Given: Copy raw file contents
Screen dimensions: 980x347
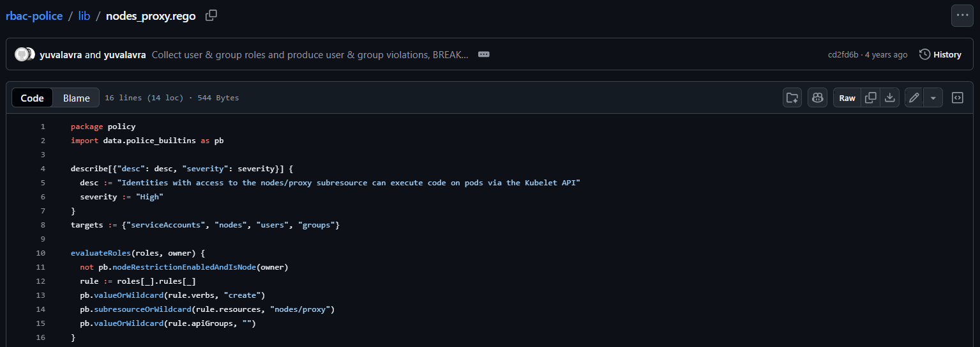Looking at the screenshot, I should pyautogui.click(x=870, y=98).
